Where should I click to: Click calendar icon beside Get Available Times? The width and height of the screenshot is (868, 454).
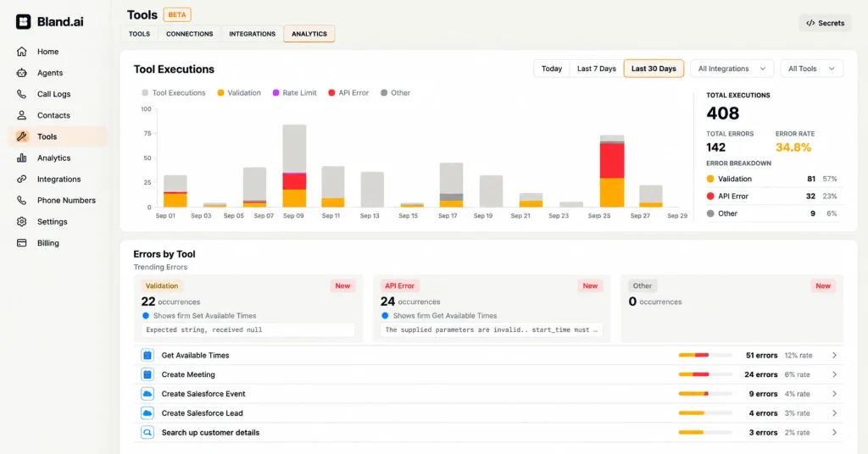pyautogui.click(x=147, y=356)
